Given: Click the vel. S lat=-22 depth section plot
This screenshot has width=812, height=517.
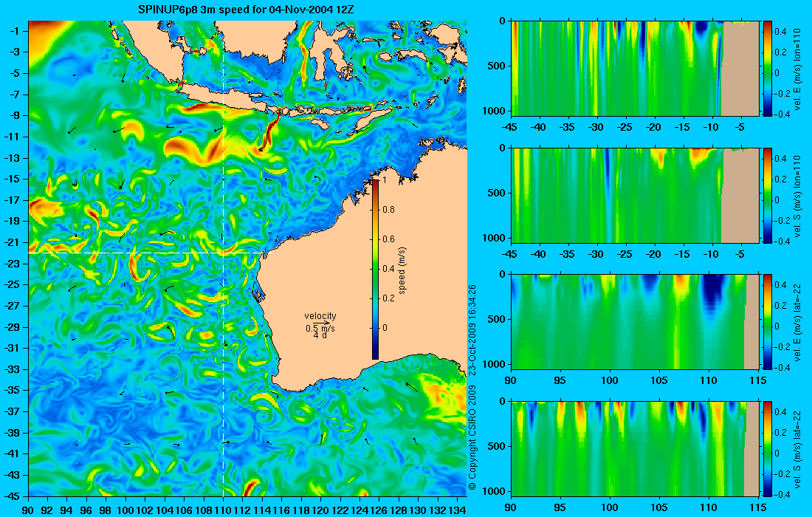Looking at the screenshot, I should pos(636,448).
